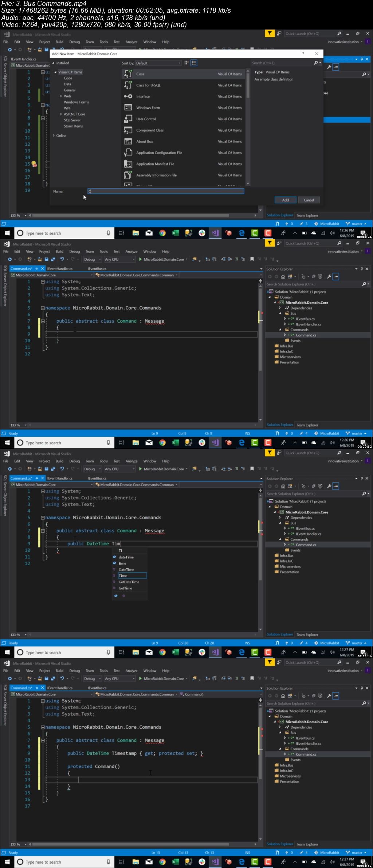Choose the User Control template
This screenshot has width=373, height=868.
click(184, 119)
